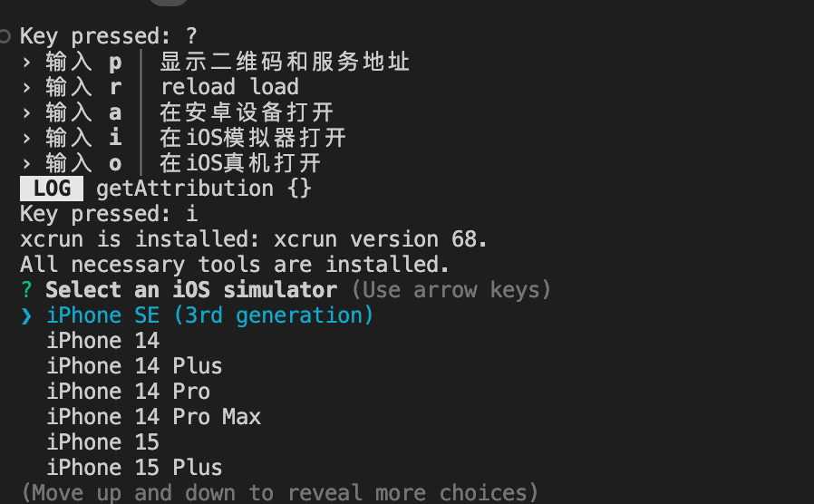Click the iPhone 14 Pro list entry

(x=128, y=392)
